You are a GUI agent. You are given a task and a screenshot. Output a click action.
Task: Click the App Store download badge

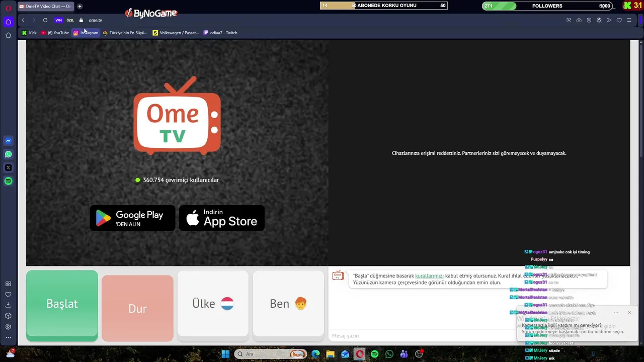coord(222,218)
